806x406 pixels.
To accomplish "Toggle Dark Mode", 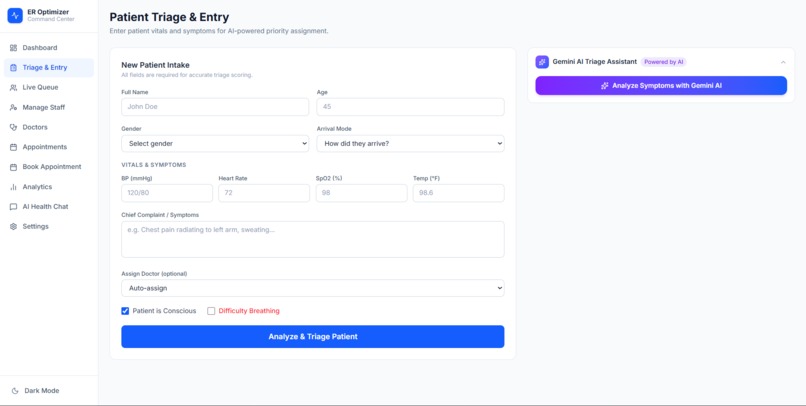I will pyautogui.click(x=49, y=391).
